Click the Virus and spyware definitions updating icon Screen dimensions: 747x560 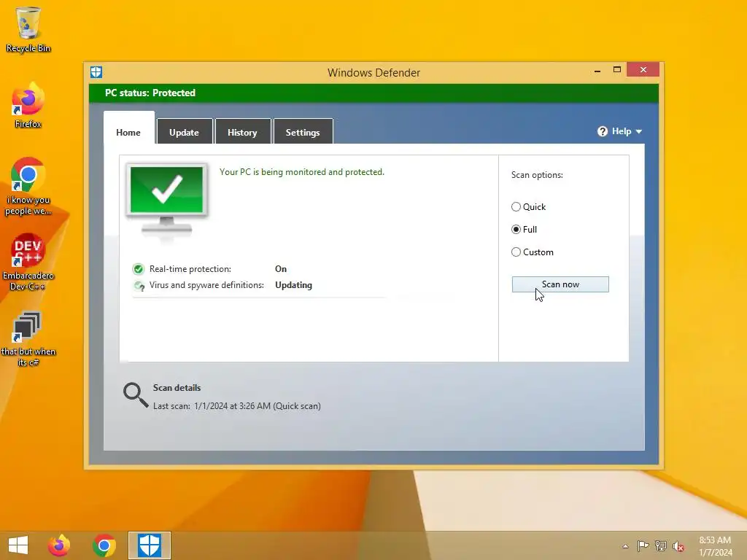pyautogui.click(x=139, y=286)
